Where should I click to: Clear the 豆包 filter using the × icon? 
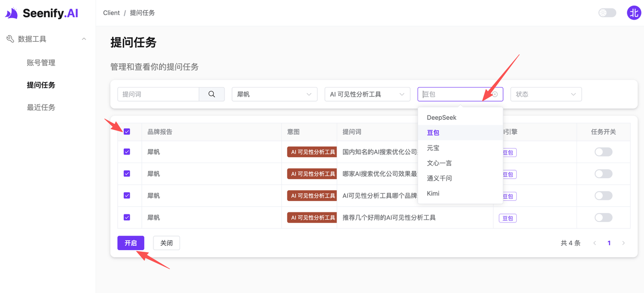[494, 94]
